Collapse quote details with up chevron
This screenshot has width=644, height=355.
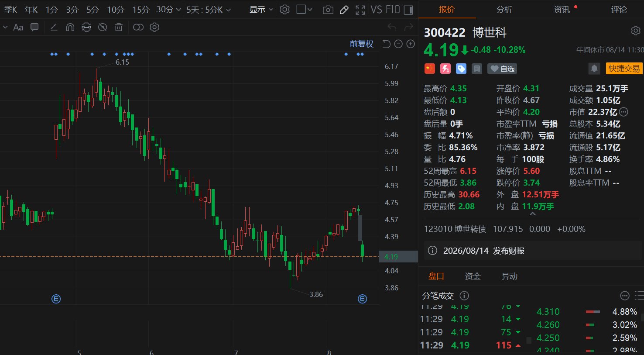pos(533,214)
